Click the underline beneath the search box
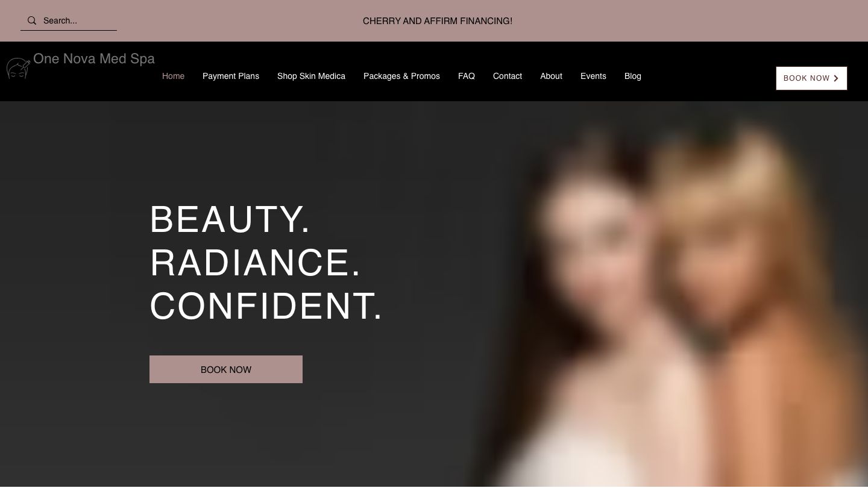The width and height of the screenshot is (868, 488). tap(69, 30)
